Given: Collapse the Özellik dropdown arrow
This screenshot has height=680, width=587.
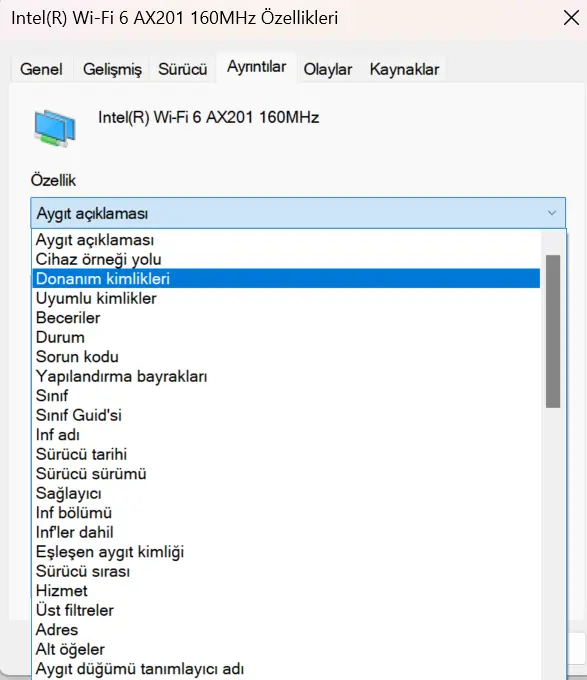Looking at the screenshot, I should pos(551,213).
